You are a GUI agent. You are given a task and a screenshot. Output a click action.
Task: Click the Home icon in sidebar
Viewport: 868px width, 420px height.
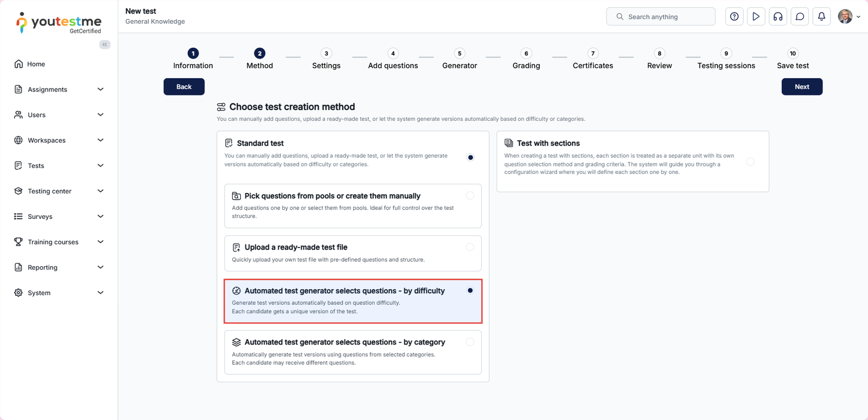[18, 64]
